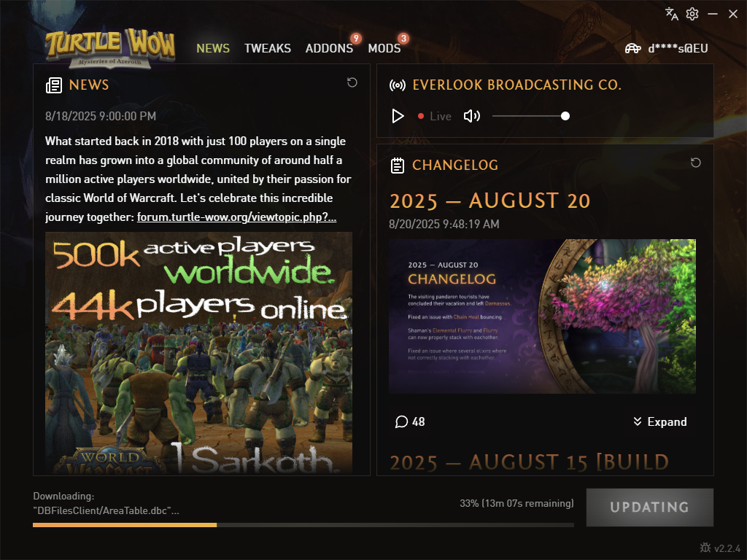This screenshot has height=560, width=747.
Task: Click the version label v2.2.4
Action: pos(727,548)
